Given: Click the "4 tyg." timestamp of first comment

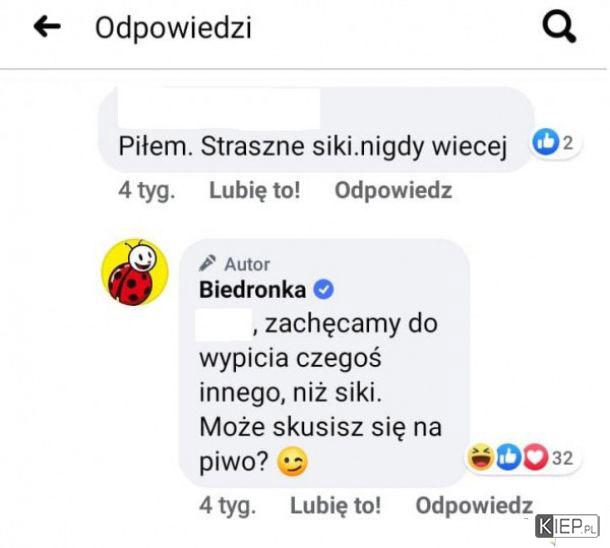Looking at the screenshot, I should pyautogui.click(x=147, y=191).
